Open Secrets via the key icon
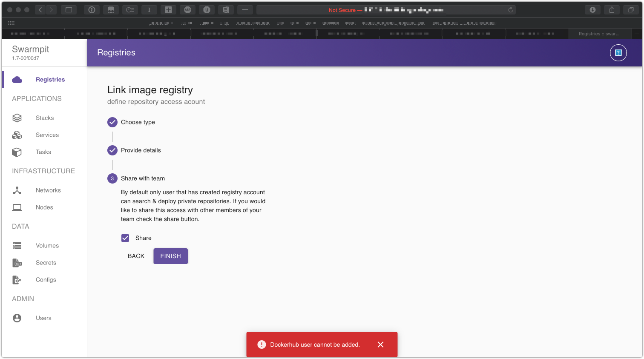Viewport: 644px width, 359px height. tap(17, 263)
